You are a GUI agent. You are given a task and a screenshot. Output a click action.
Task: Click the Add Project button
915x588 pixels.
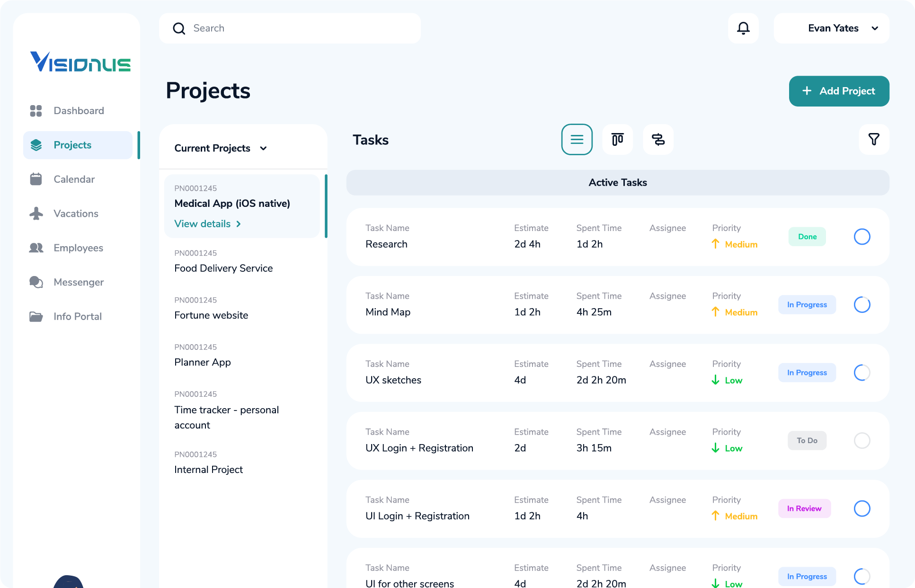tap(838, 91)
